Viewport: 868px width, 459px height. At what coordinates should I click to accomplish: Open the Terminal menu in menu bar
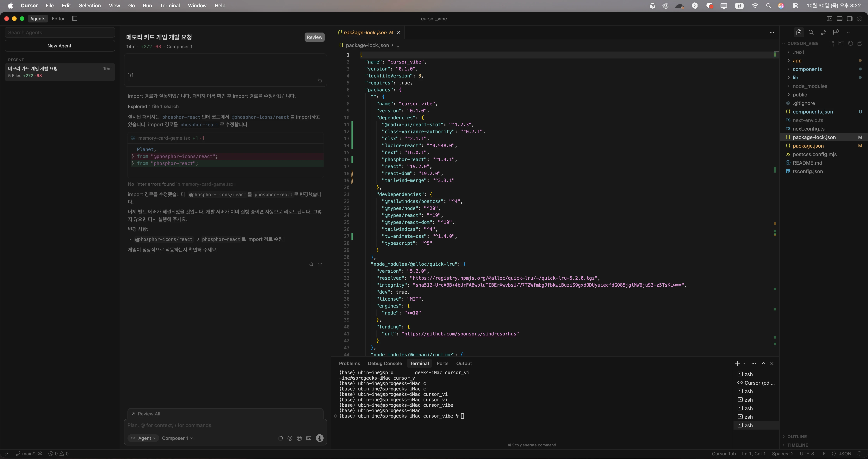coord(170,5)
